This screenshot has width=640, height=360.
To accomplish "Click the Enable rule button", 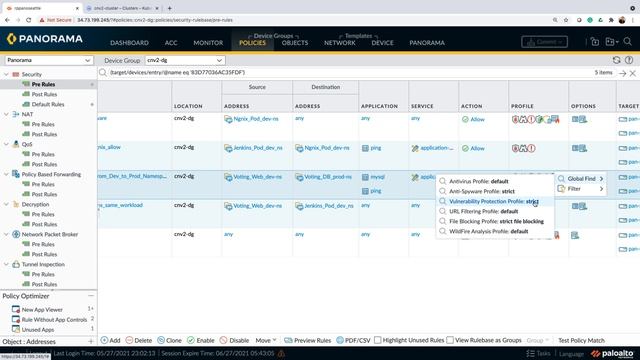I will click(x=201, y=340).
